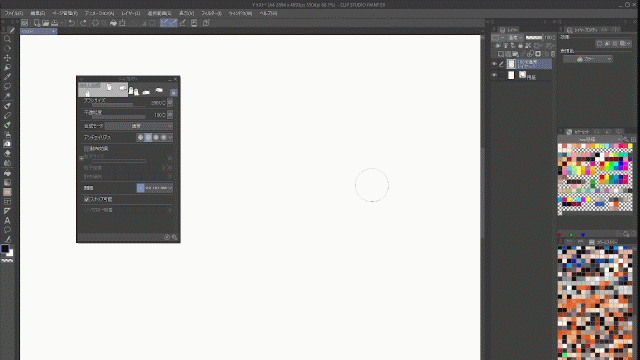Select the Text tool (A icon)
This screenshot has width=640, height=360.
[x=7, y=220]
